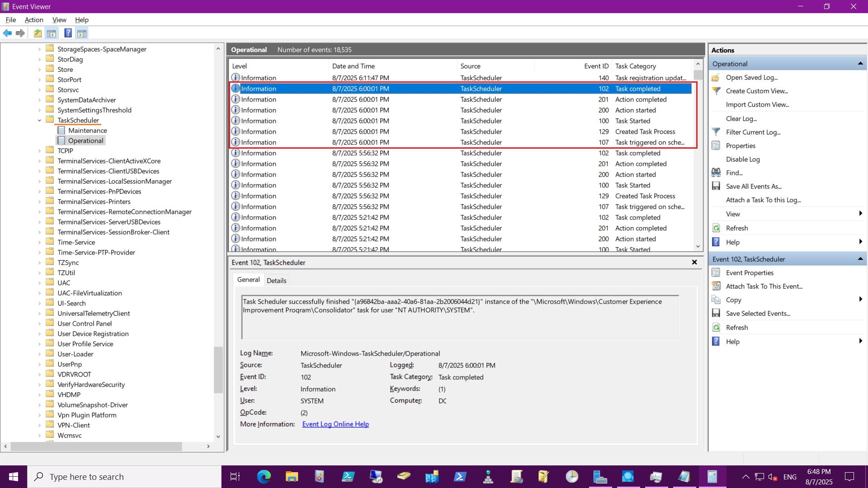Click the Type here to search box

[124, 477]
